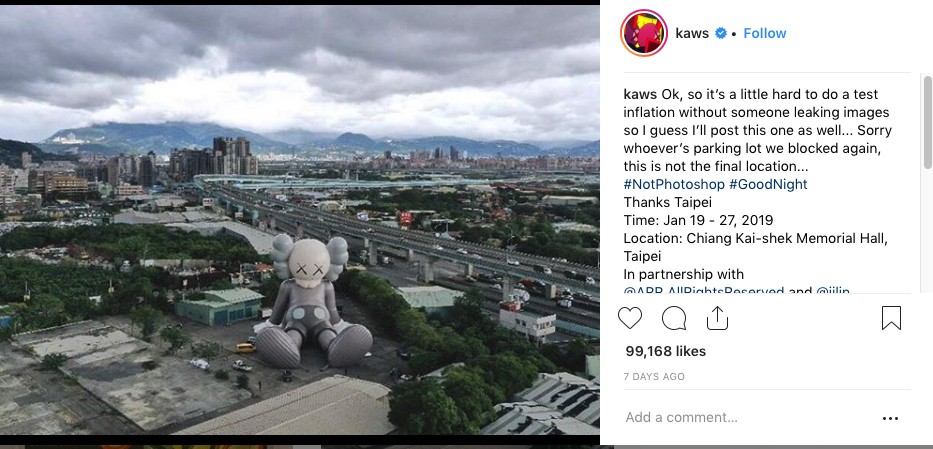The image size is (933, 449).
Task: Click the blue verified badge beside kaws
Action: (x=720, y=33)
